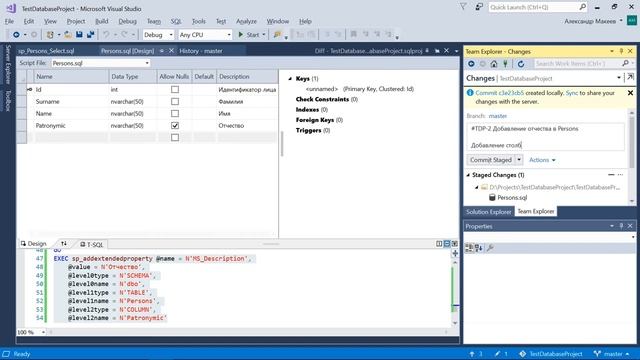The width and height of the screenshot is (640, 360).
Task: Open the Actions dropdown in Changes
Action: tap(542, 160)
